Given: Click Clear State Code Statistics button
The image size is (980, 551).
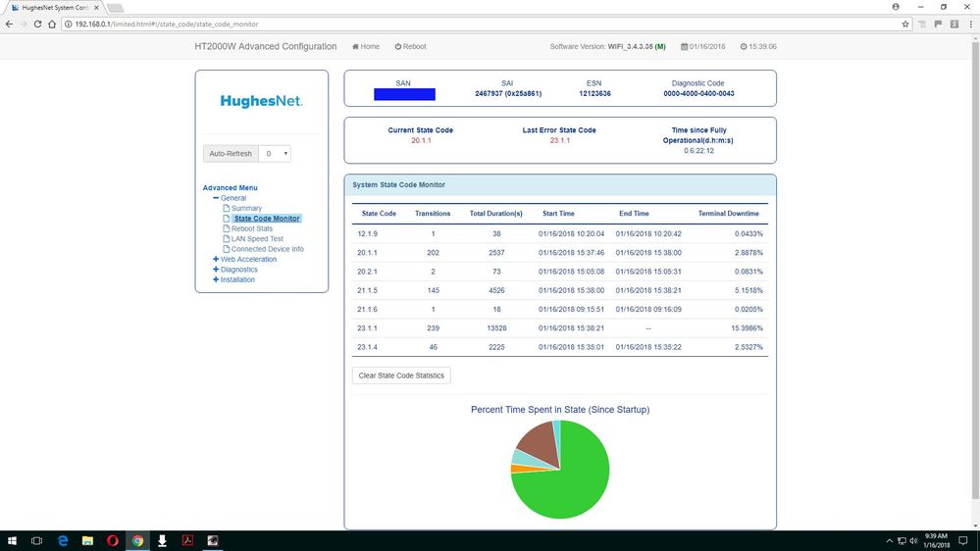Looking at the screenshot, I should [401, 376].
